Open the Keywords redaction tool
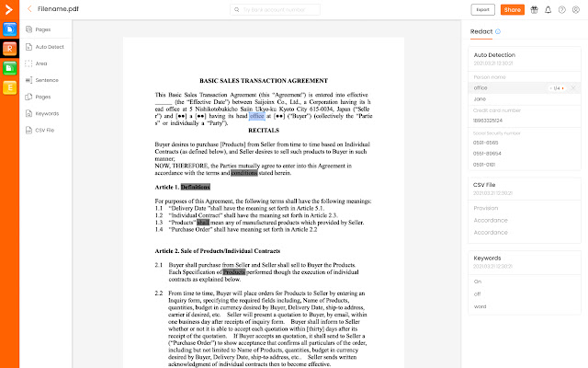This screenshot has height=368, width=588. [42, 113]
